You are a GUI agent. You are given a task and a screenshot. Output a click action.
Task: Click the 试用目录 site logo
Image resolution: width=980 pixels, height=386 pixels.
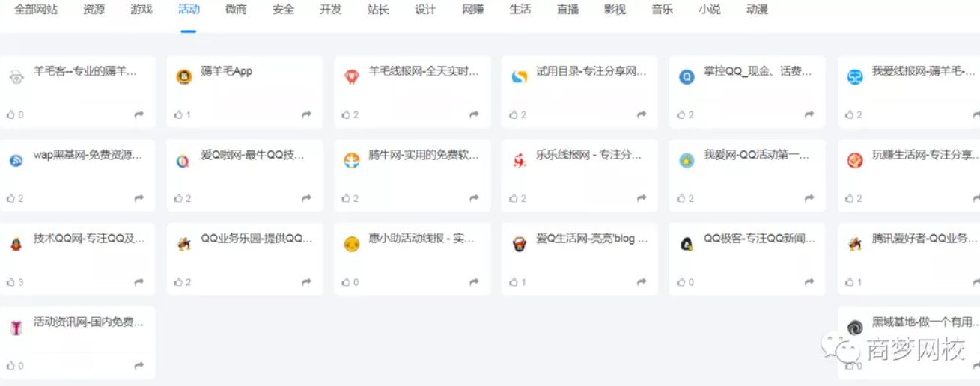tap(519, 76)
